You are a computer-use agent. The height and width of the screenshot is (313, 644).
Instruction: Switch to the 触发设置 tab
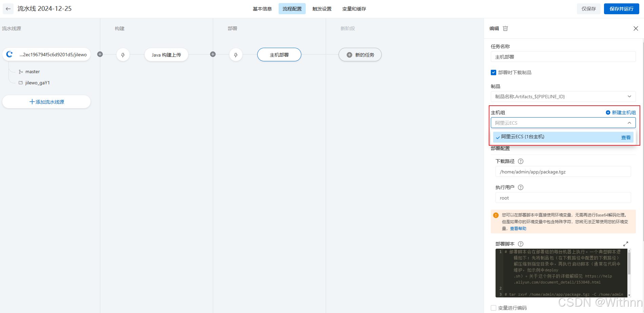click(x=322, y=9)
